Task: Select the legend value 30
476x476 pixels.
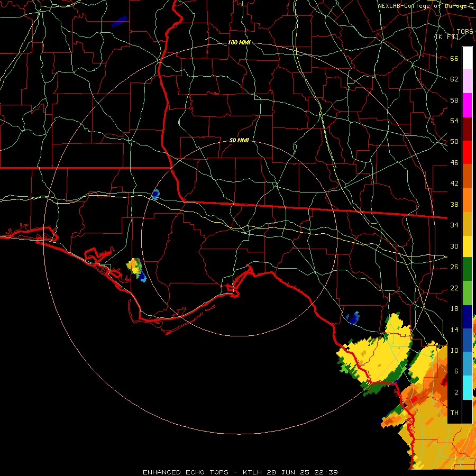Action: tap(454, 246)
